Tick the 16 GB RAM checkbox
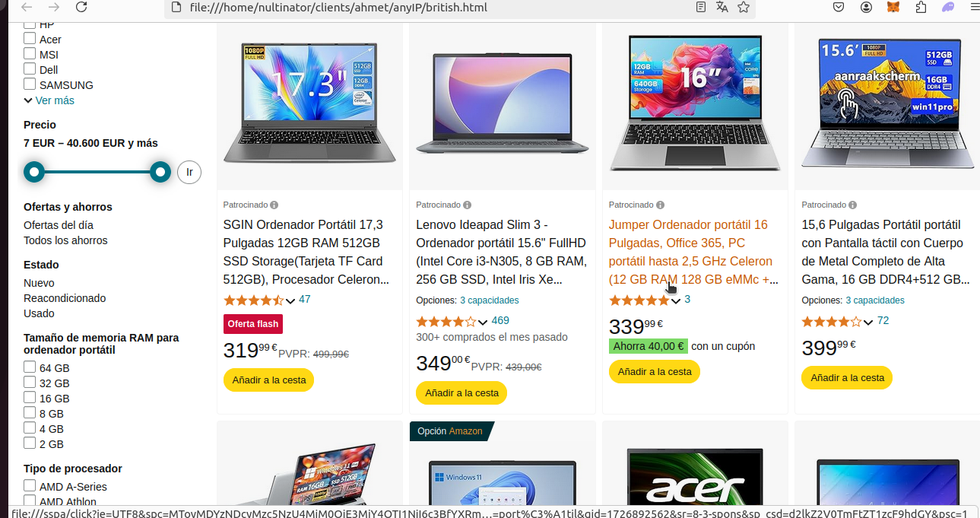This screenshot has width=980, height=518. click(30, 398)
